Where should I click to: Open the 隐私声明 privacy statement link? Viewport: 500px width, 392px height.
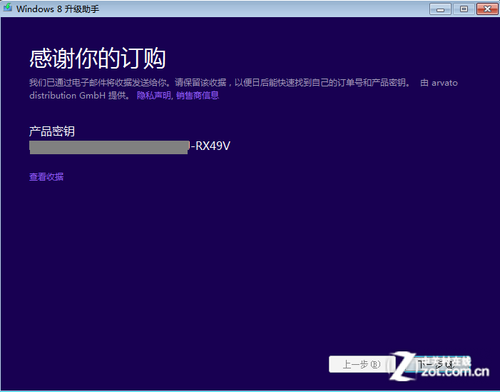tap(154, 96)
